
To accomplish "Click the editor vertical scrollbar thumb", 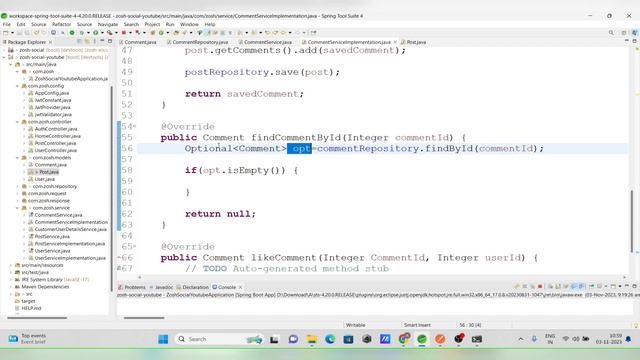I will (631, 221).
